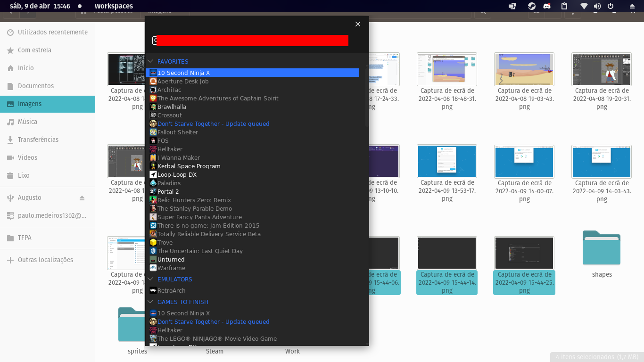Click the 10 Second Ninja X icon in Favorites
This screenshot has height=362, width=644.
(x=153, y=73)
